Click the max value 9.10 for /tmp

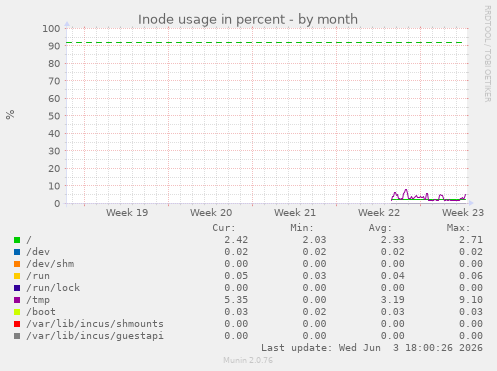pyautogui.click(x=471, y=300)
